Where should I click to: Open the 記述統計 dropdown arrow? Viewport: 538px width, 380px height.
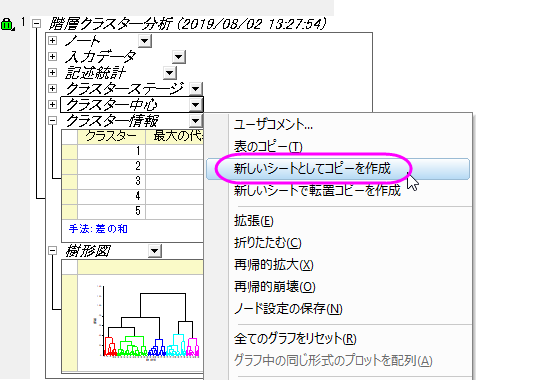coord(169,73)
